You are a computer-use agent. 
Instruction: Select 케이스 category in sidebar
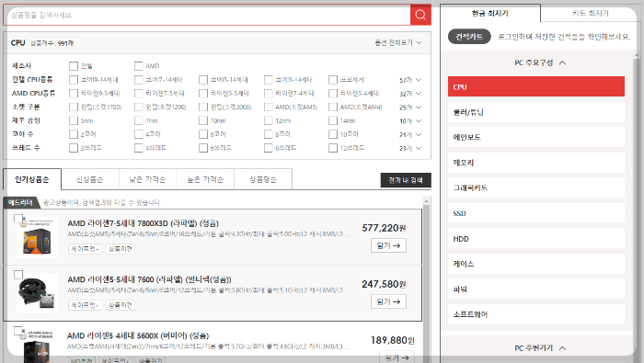tap(536, 264)
